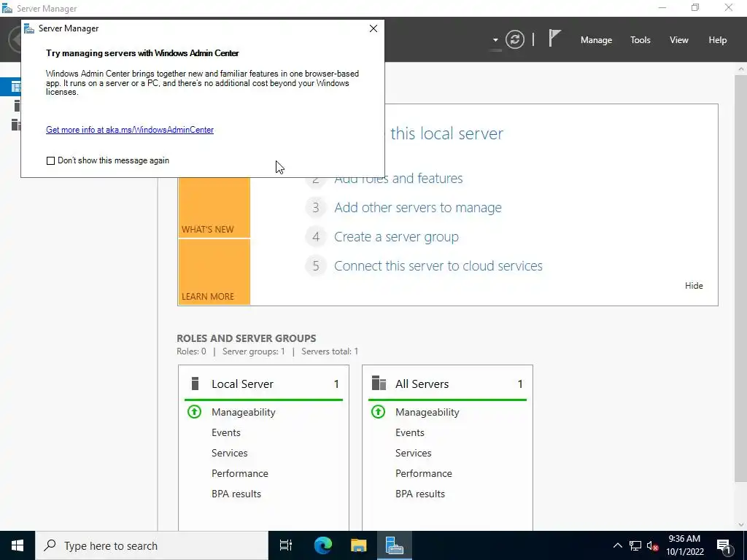Viewport: 747px width, 560px height.
Task: Click step 4 number circle
Action: pyautogui.click(x=316, y=237)
